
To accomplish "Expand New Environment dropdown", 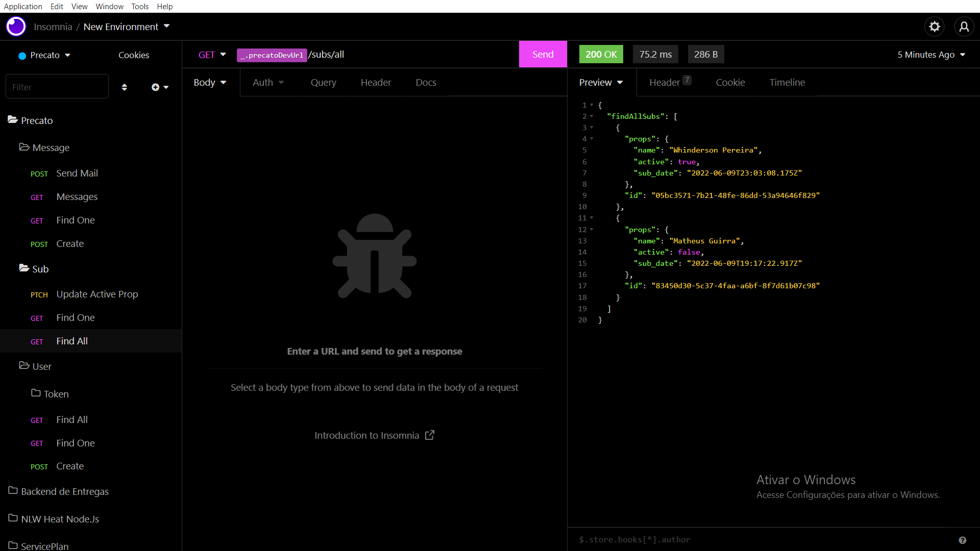I will tap(166, 27).
